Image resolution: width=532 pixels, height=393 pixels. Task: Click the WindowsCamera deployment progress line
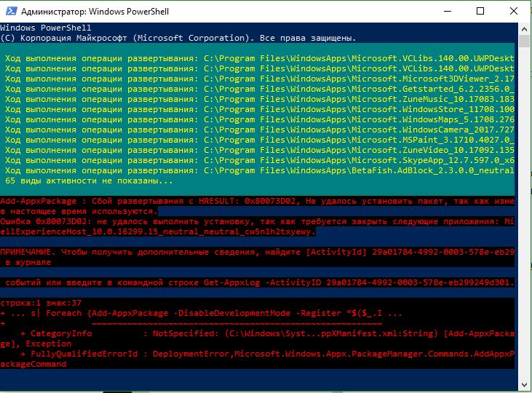pyautogui.click(x=260, y=130)
